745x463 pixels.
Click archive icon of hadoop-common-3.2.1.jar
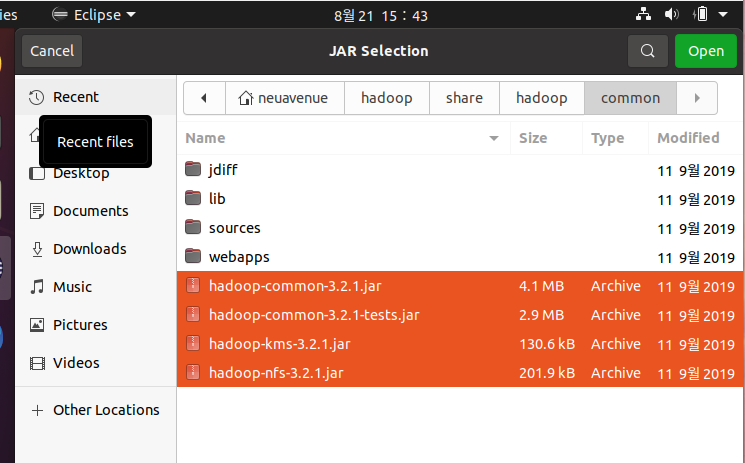pyautogui.click(x=193, y=285)
